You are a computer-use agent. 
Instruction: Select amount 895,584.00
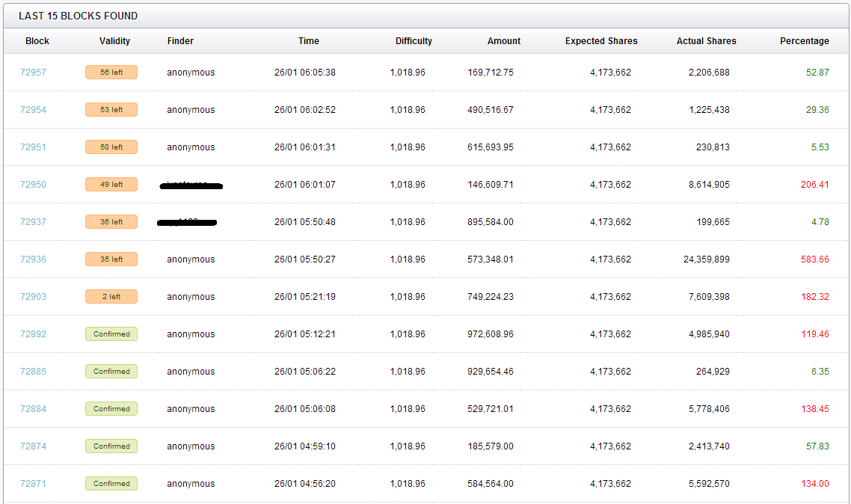[491, 222]
